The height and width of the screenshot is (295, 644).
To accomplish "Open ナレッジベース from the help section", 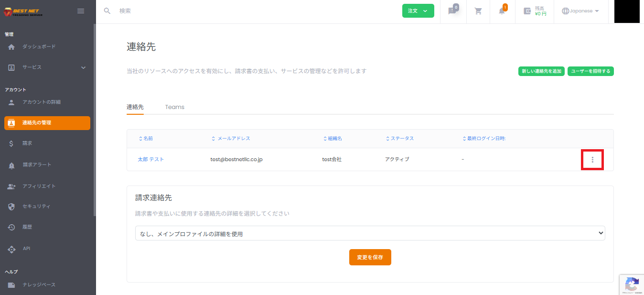I will pyautogui.click(x=11, y=284).
